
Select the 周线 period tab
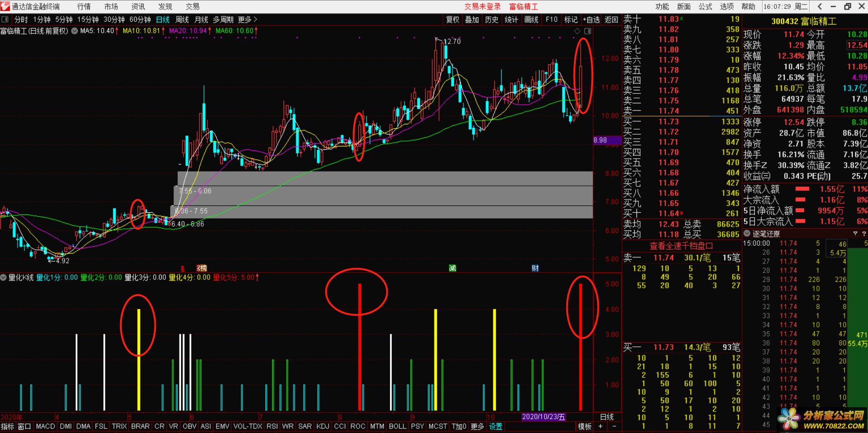point(182,19)
